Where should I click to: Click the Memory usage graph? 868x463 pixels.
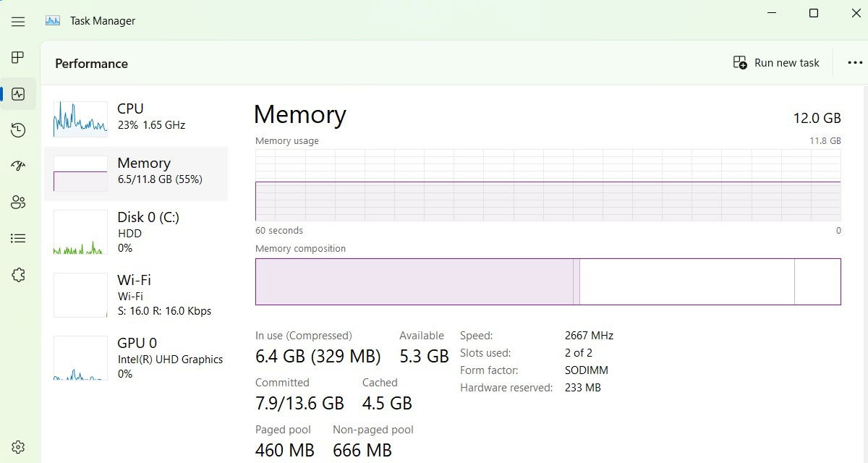[548, 184]
